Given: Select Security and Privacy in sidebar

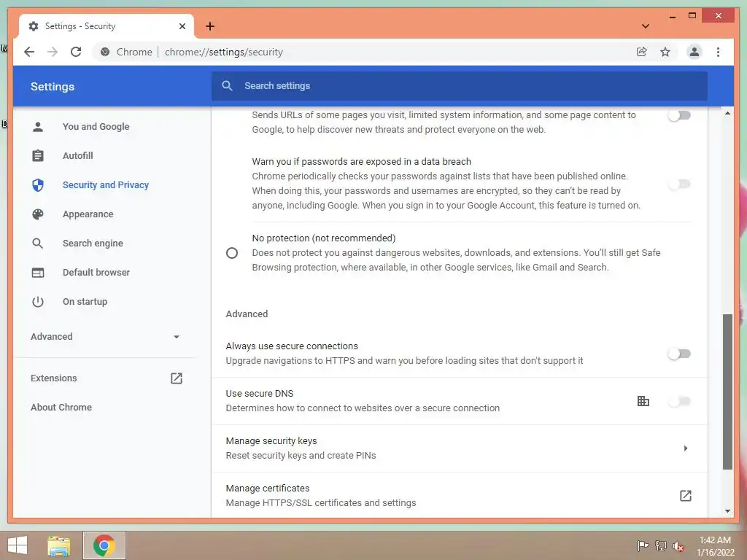Looking at the screenshot, I should (105, 184).
